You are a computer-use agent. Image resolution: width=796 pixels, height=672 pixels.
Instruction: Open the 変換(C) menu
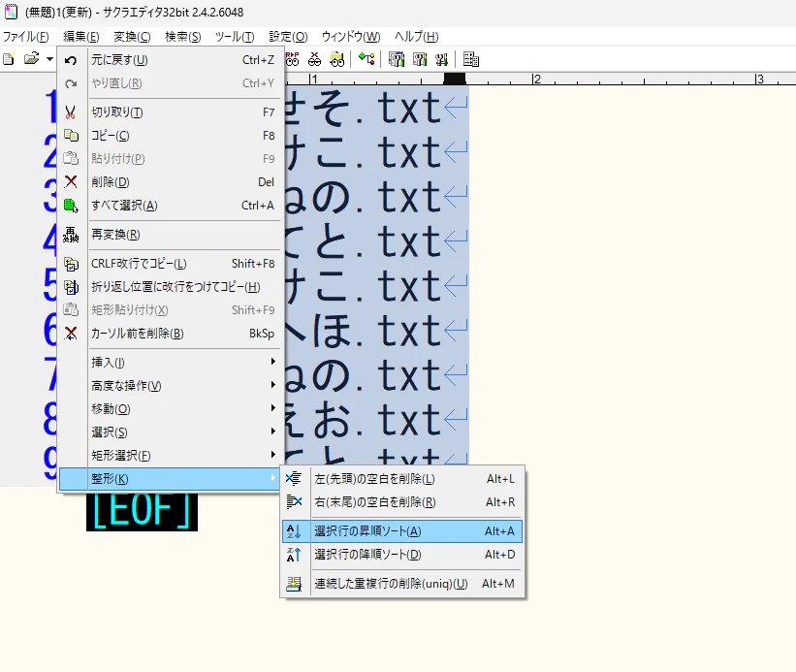pos(132,37)
